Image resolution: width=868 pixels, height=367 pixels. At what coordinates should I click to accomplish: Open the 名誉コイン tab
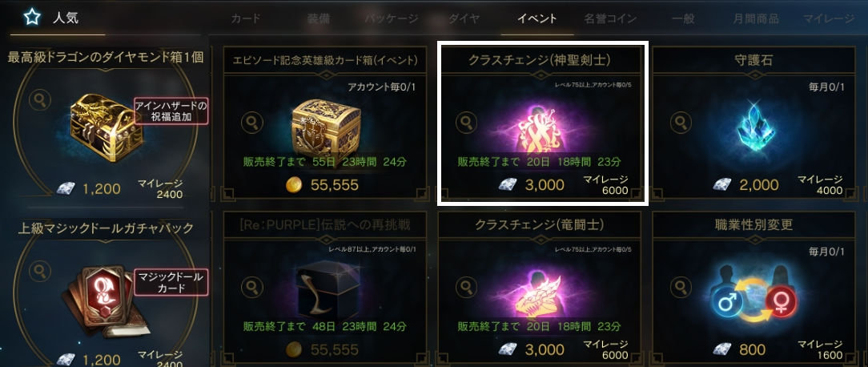click(610, 19)
